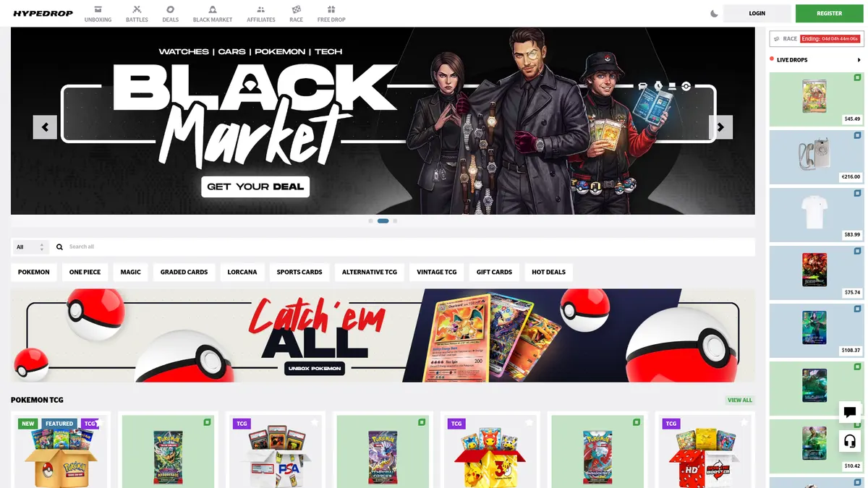
Task: Open the All category dropdown
Action: (30, 247)
